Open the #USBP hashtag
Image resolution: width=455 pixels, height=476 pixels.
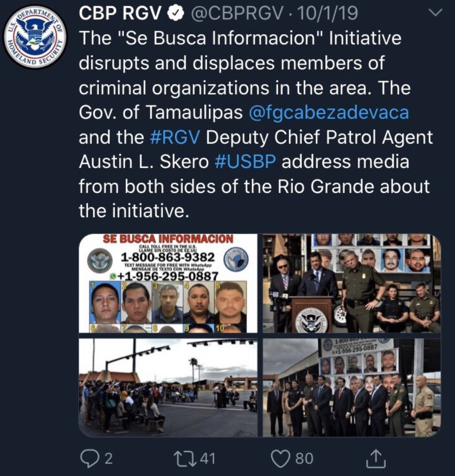(x=245, y=162)
